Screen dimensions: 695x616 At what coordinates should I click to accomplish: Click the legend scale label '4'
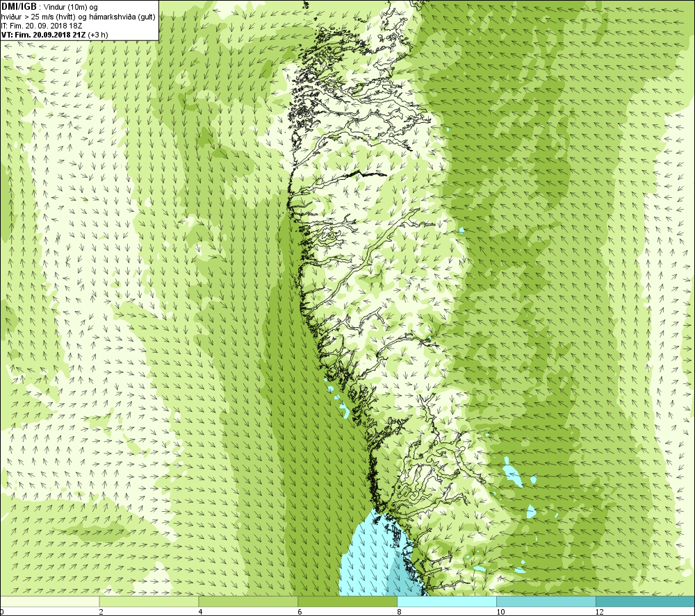pos(201,612)
